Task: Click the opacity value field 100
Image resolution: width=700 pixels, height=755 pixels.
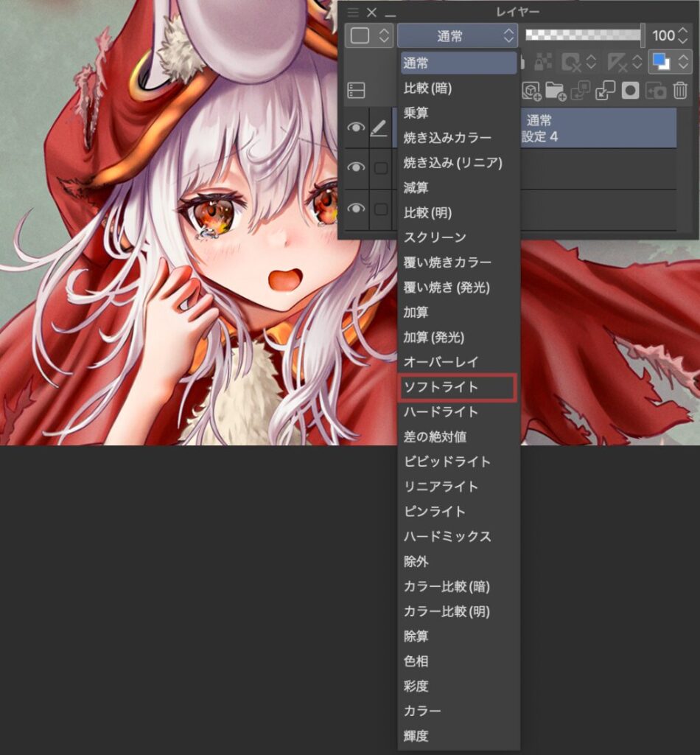Action: pos(664,35)
